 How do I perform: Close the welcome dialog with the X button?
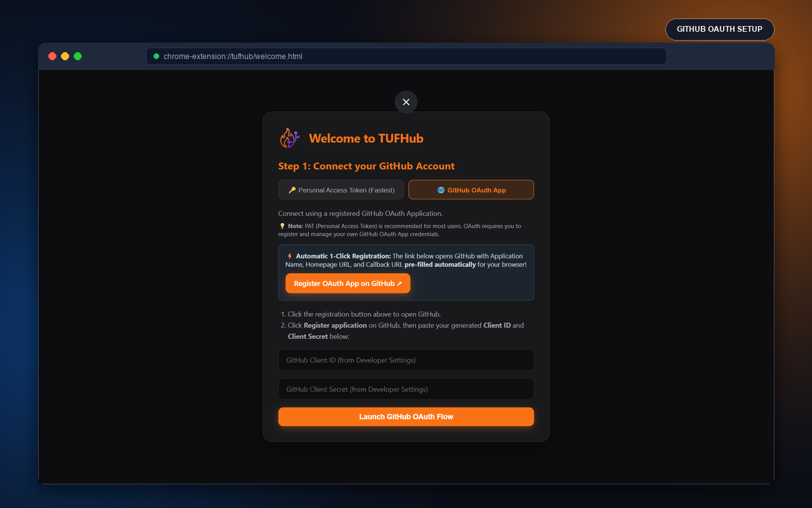click(406, 102)
